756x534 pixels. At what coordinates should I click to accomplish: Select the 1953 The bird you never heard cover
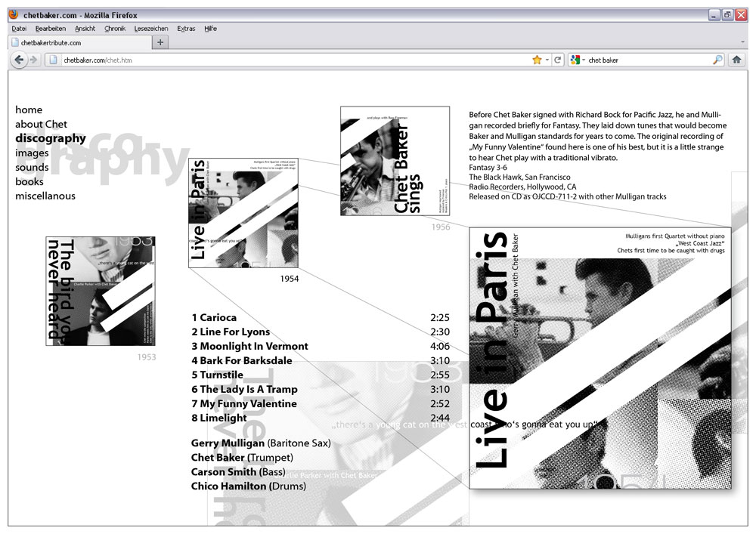pyautogui.click(x=101, y=291)
